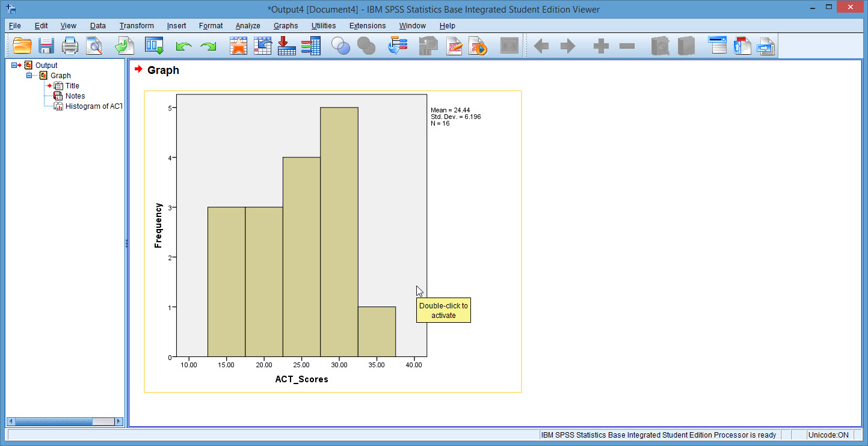The height and width of the screenshot is (446, 868).
Task: Click the pane splitter handle dots
Action: pyautogui.click(x=126, y=243)
